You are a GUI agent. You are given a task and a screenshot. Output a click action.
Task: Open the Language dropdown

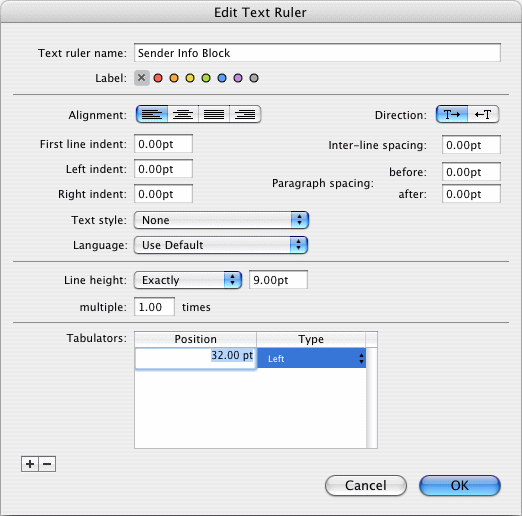[x=221, y=245]
